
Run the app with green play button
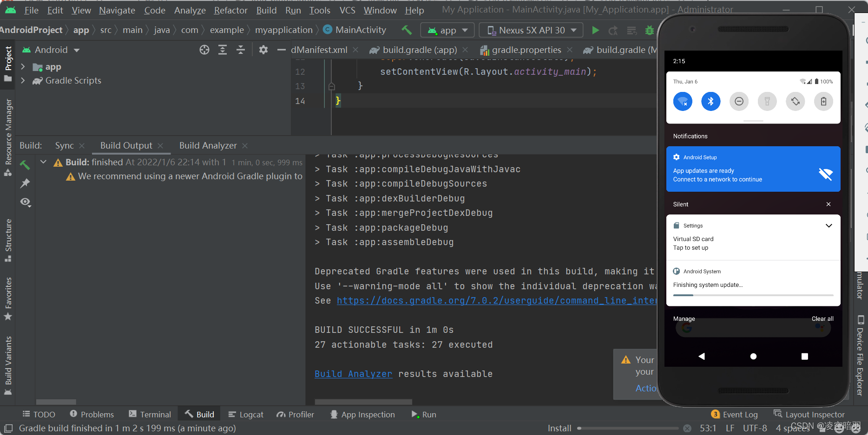coord(595,30)
